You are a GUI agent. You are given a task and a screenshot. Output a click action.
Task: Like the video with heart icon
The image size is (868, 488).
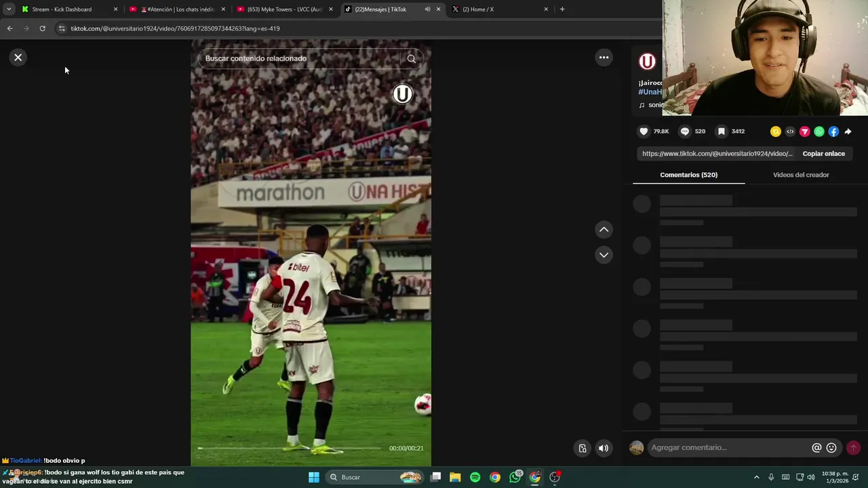click(x=644, y=131)
